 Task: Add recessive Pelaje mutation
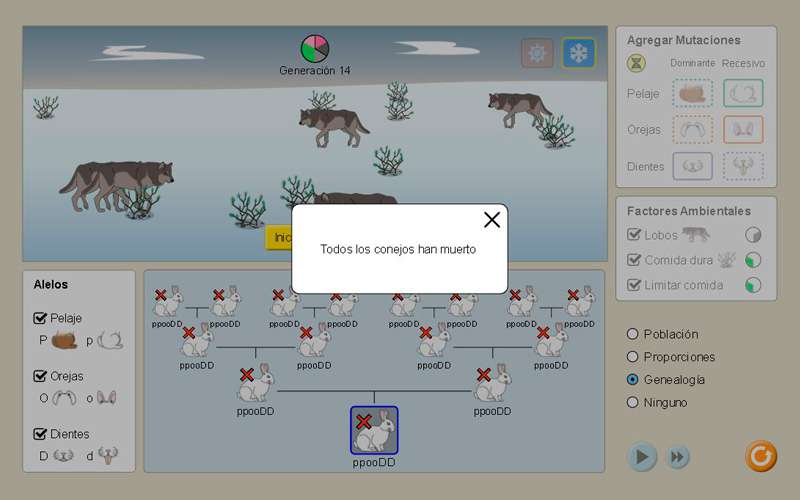pos(743,93)
